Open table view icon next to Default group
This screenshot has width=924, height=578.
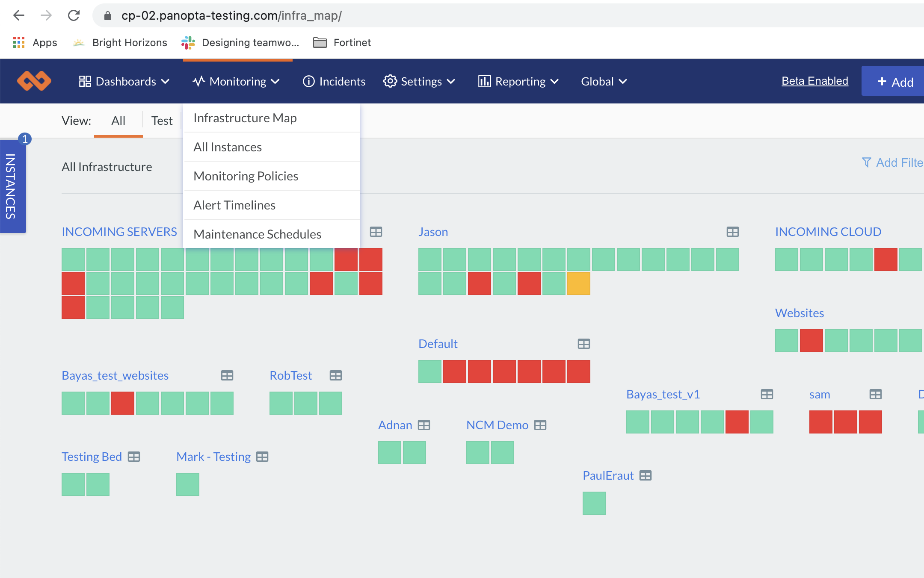pyautogui.click(x=583, y=344)
